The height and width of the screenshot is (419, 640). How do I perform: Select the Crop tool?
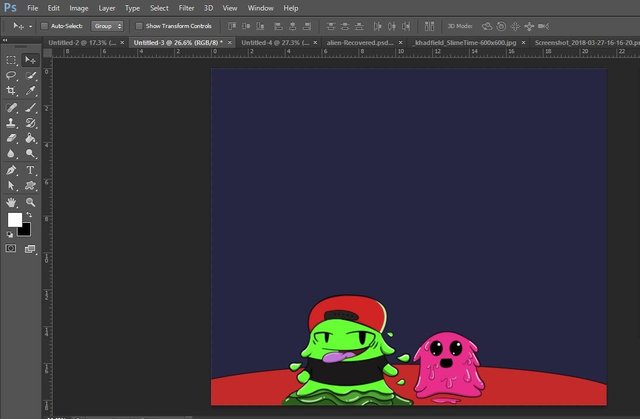[x=11, y=91]
